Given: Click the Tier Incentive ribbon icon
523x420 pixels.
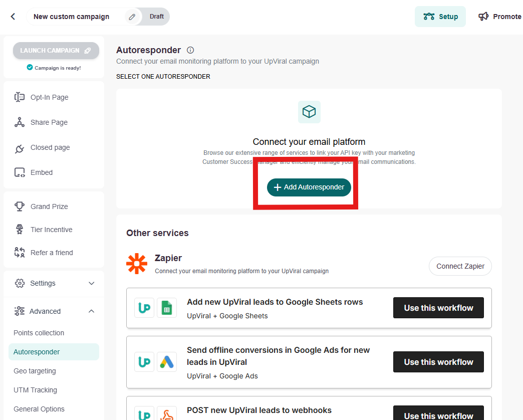Looking at the screenshot, I should [20, 230].
